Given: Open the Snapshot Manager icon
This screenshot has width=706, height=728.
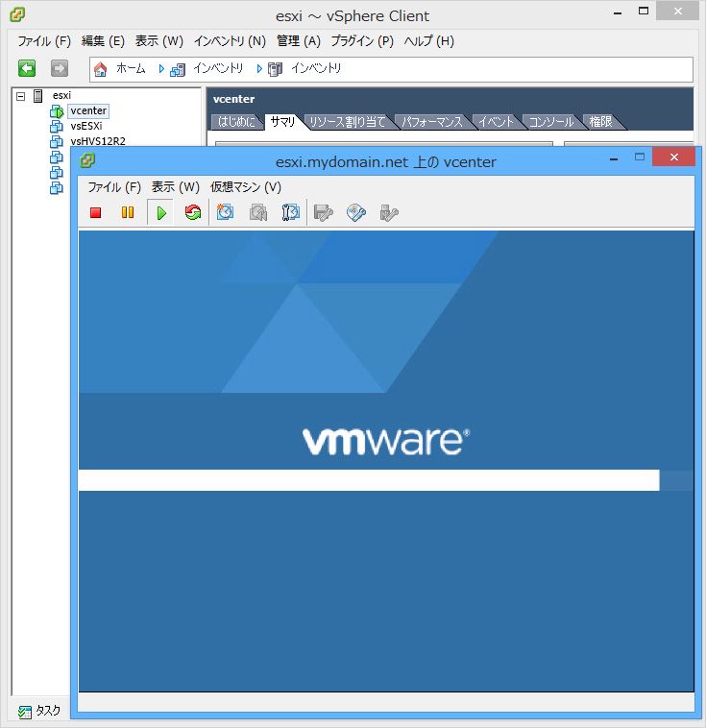Looking at the screenshot, I should coord(291,212).
